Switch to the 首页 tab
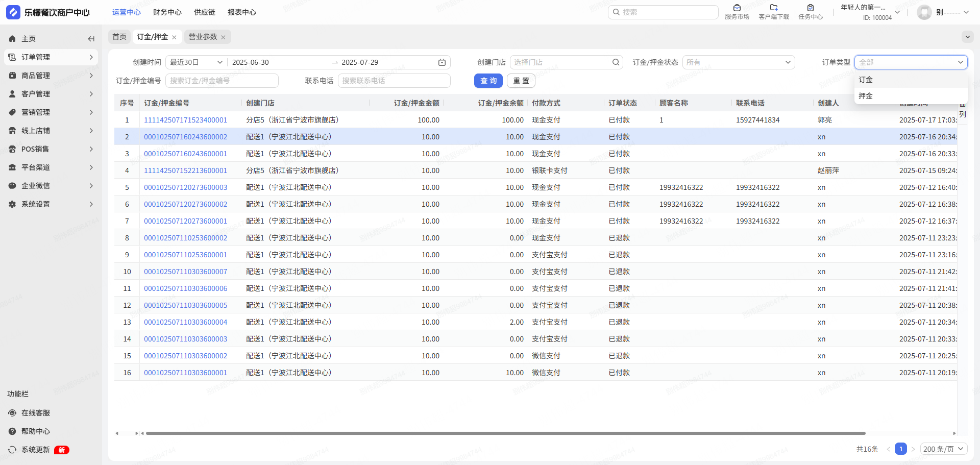 pyautogui.click(x=119, y=37)
